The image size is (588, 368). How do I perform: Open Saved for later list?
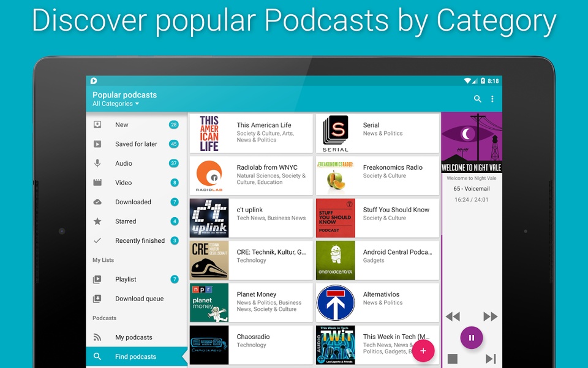[x=137, y=144]
